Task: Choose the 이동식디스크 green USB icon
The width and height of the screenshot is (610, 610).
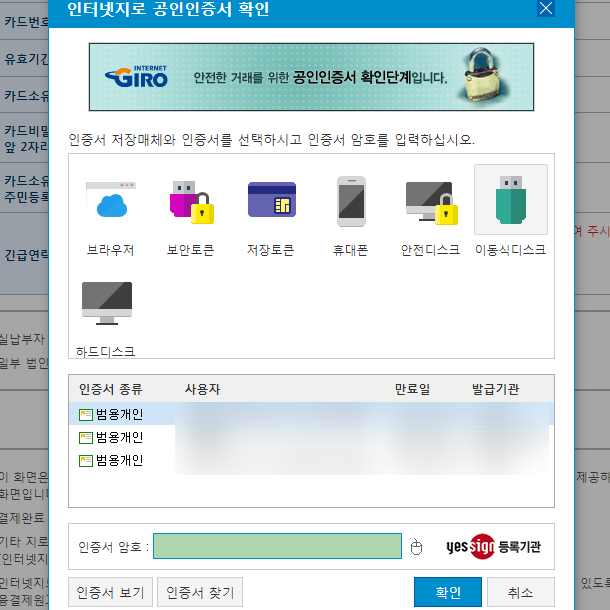Action: pyautogui.click(x=510, y=200)
